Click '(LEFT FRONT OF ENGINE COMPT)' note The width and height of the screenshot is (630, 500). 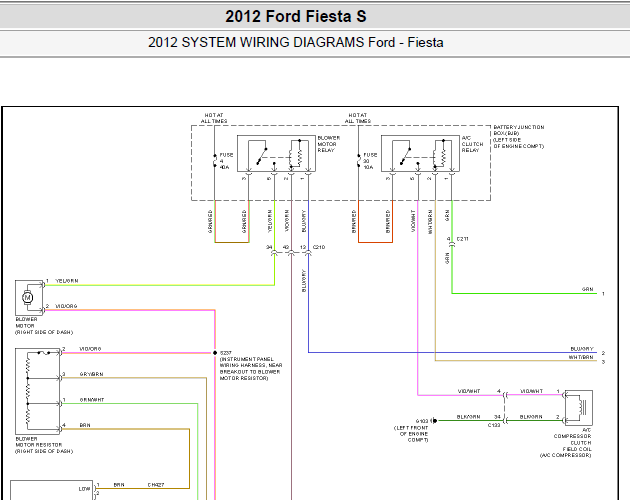(411, 434)
